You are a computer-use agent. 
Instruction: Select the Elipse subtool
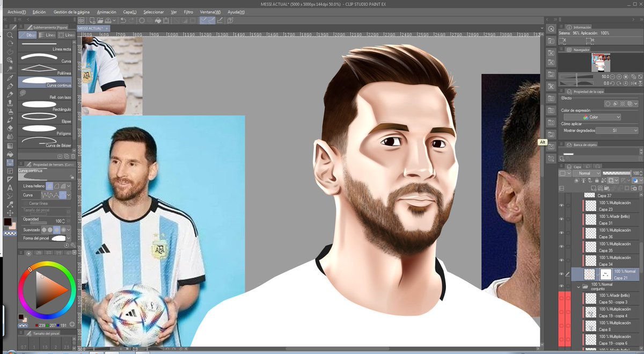(46, 118)
